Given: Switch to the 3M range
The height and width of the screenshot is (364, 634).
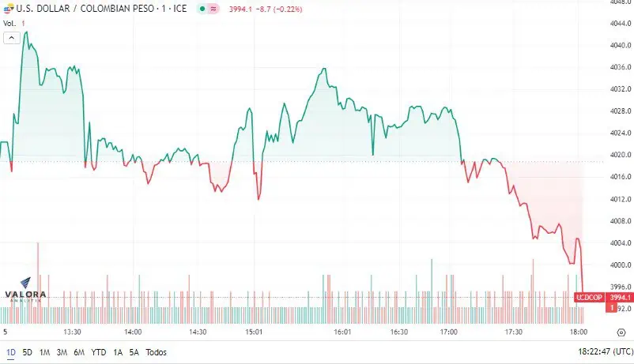Looking at the screenshot, I should (x=62, y=352).
